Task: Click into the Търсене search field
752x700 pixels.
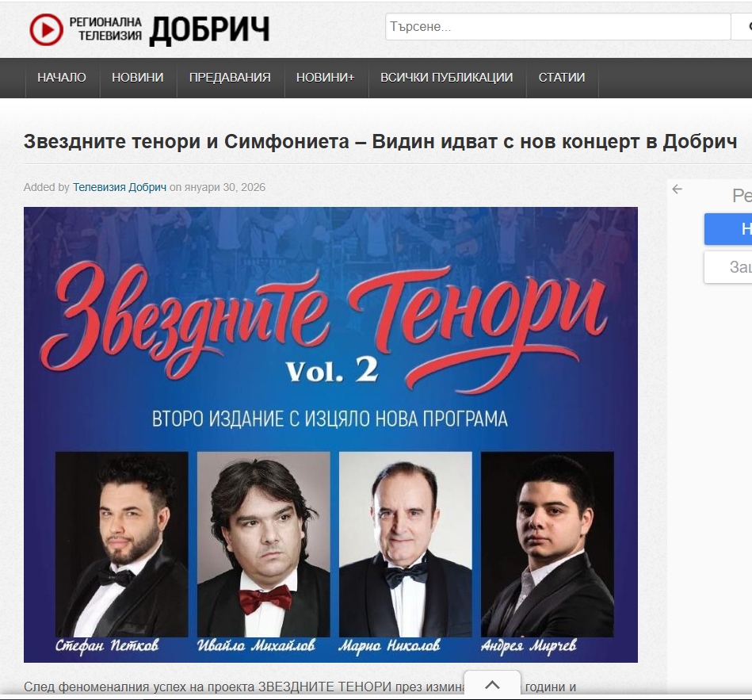Action: point(558,26)
